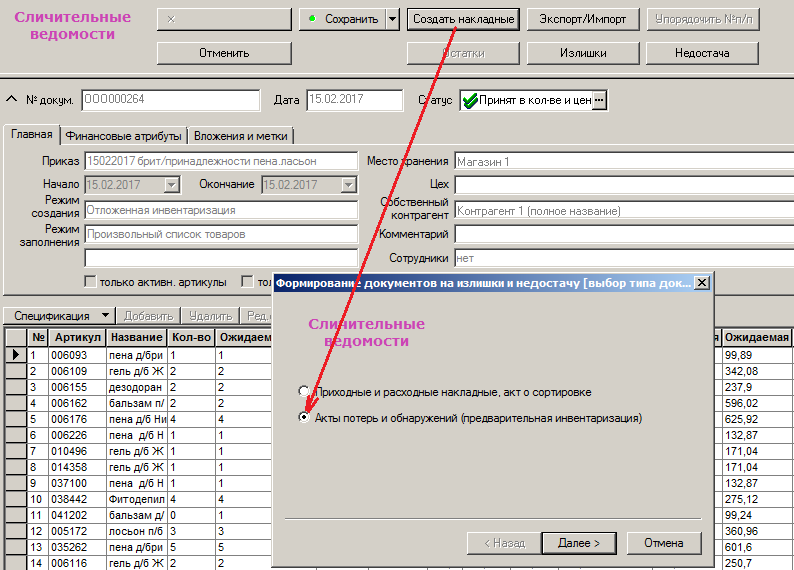This screenshot has width=794, height=570.
Task: Open status selector ellipsis button
Action: [599, 100]
